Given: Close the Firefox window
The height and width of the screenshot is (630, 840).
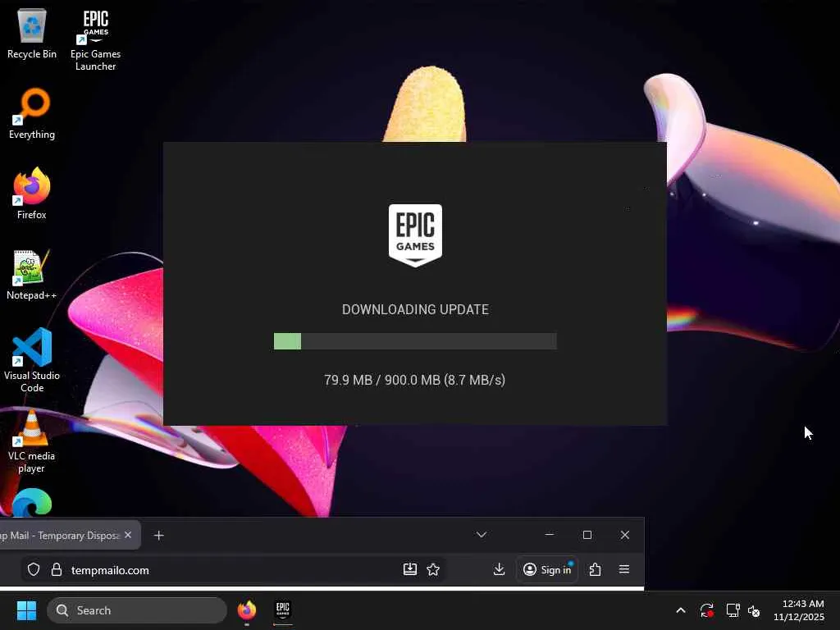Looking at the screenshot, I should point(624,535).
